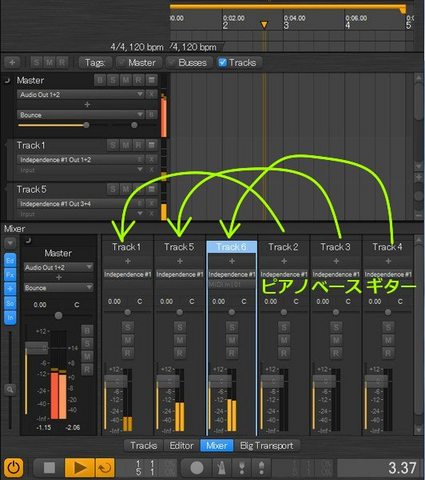Open track options icon on Track 1 header
The height and width of the screenshot is (480, 425).
[x=151, y=145]
